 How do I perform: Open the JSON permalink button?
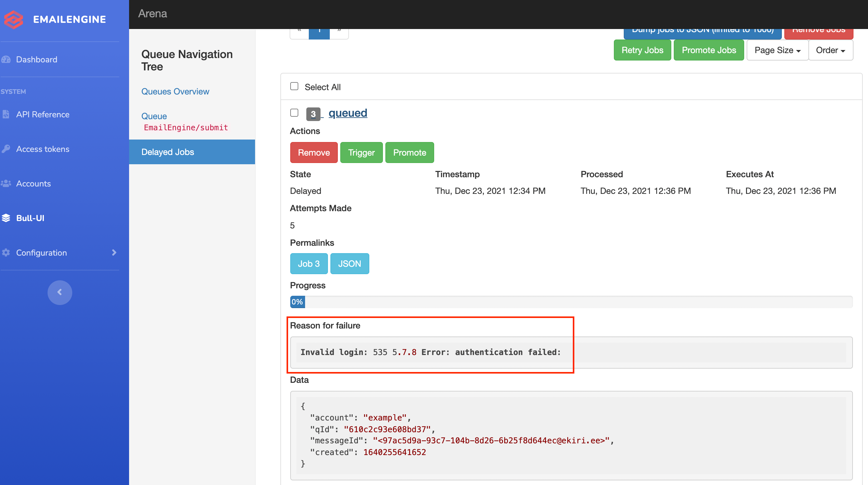(349, 264)
